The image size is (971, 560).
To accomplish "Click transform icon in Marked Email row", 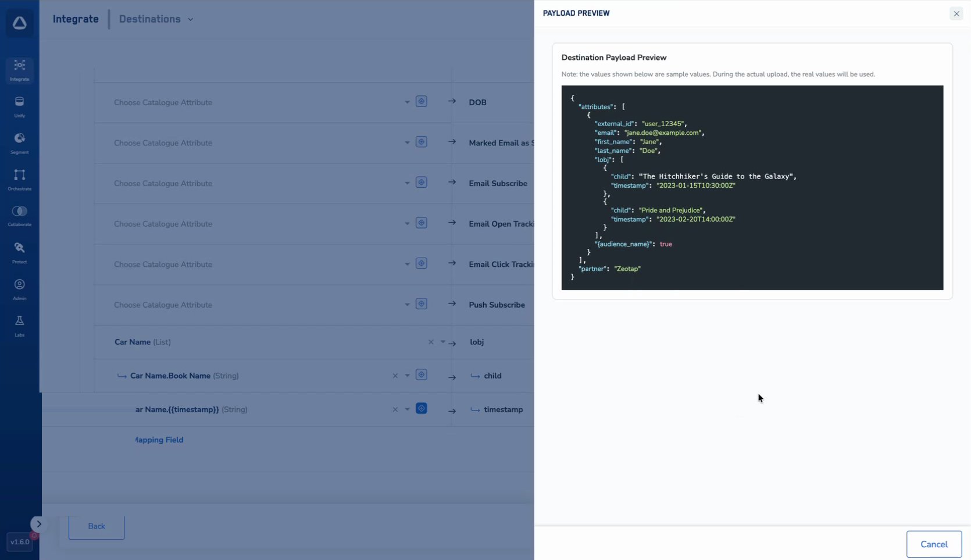I will point(422,142).
